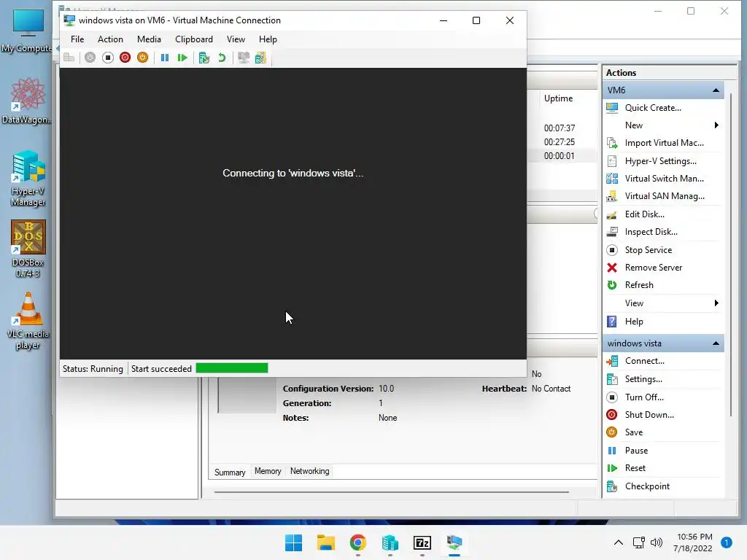Viewport: 747px width, 560px height.
Task: Click the Actions pane vertical scrollbar
Action: click(x=731, y=255)
